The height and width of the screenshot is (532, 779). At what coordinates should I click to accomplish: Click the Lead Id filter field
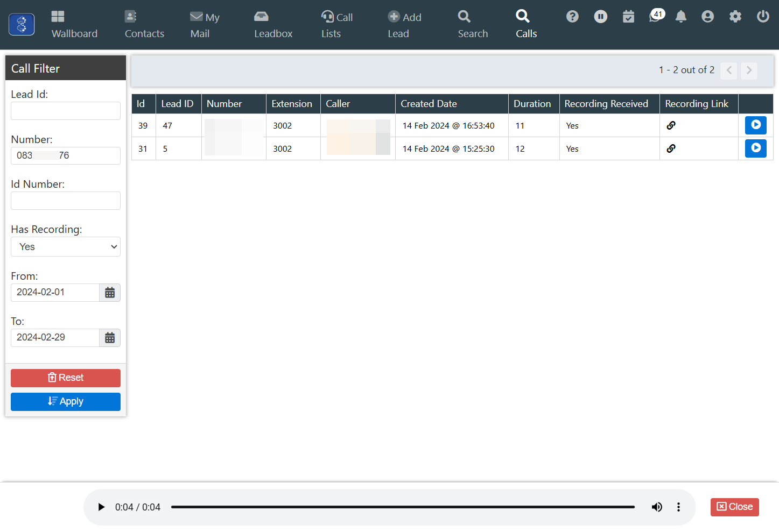[66, 111]
